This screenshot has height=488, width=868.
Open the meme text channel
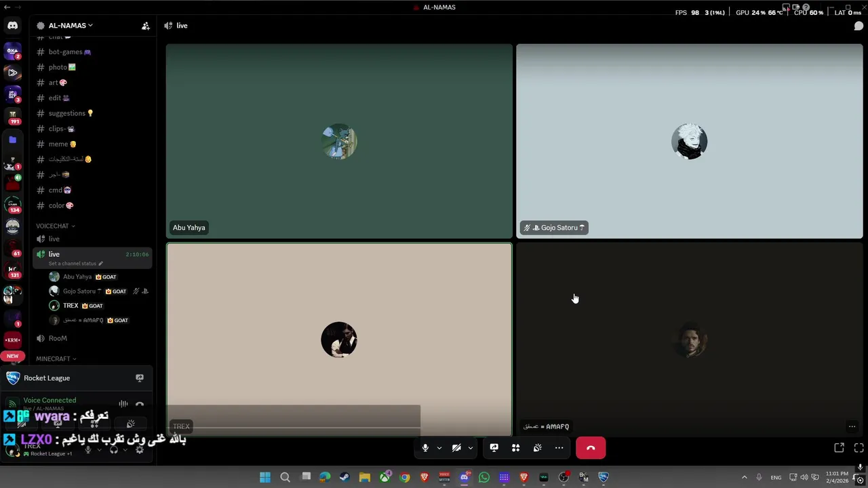coord(92,144)
